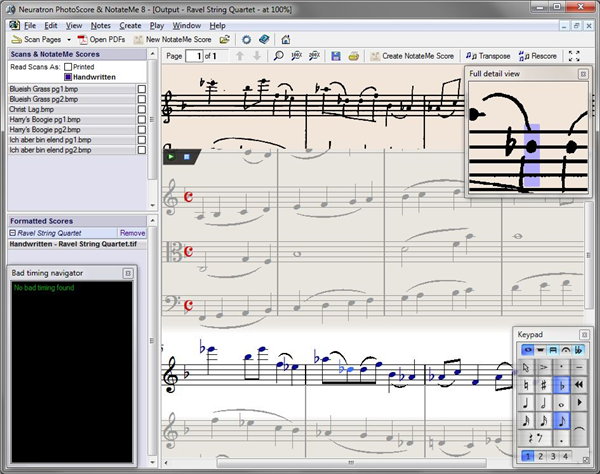Screen dimensions: 600x474
Task: Click the Save disk icon in toolbar
Action: (x=336, y=56)
